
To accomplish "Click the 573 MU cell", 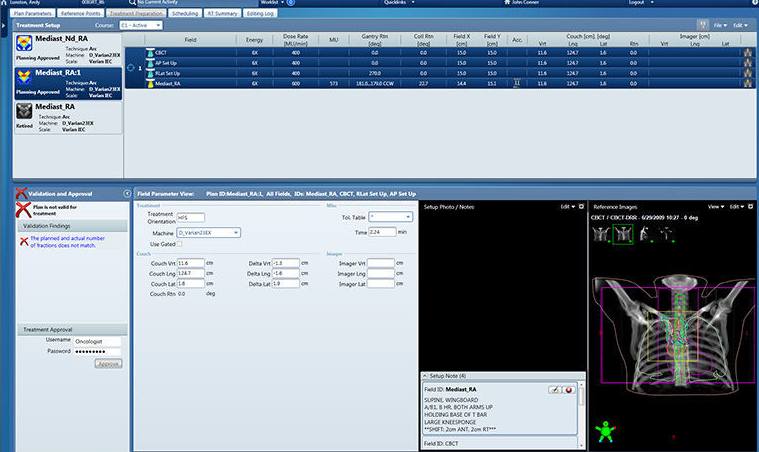I will click(334, 83).
